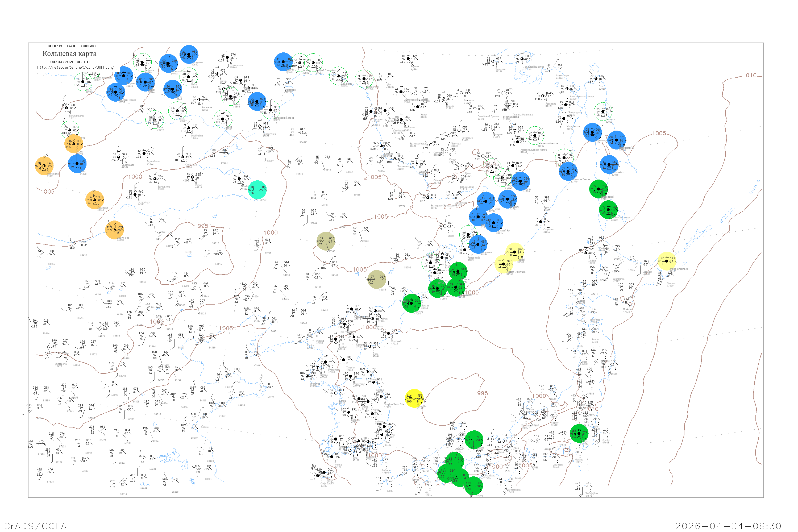Select the blue Романовка 30650 station circle
798x532 pixels.
[x=189, y=54]
